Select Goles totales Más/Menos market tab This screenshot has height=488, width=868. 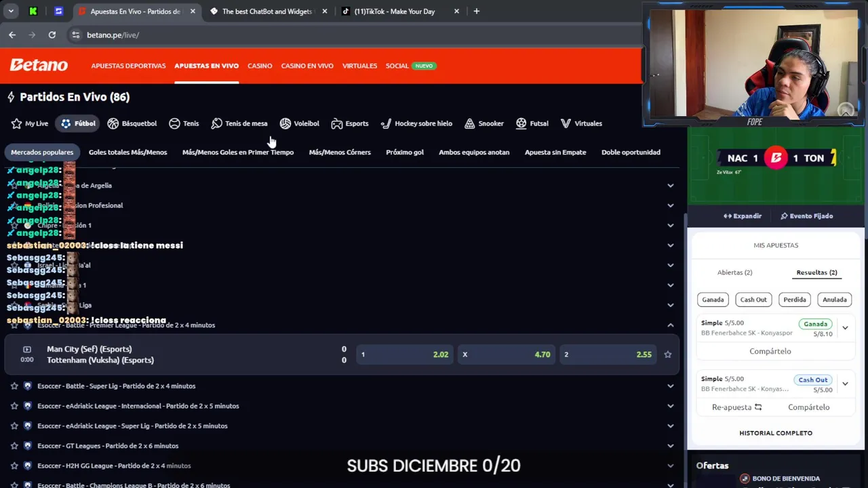pyautogui.click(x=127, y=152)
